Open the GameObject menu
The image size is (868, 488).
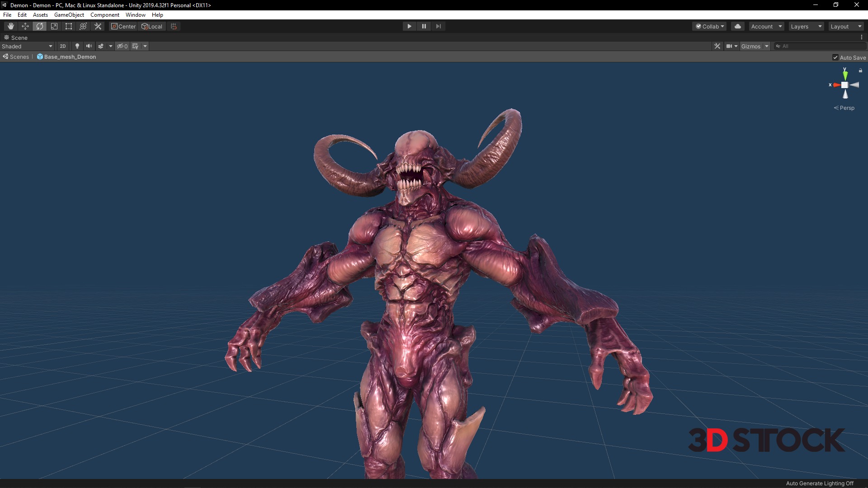point(69,15)
